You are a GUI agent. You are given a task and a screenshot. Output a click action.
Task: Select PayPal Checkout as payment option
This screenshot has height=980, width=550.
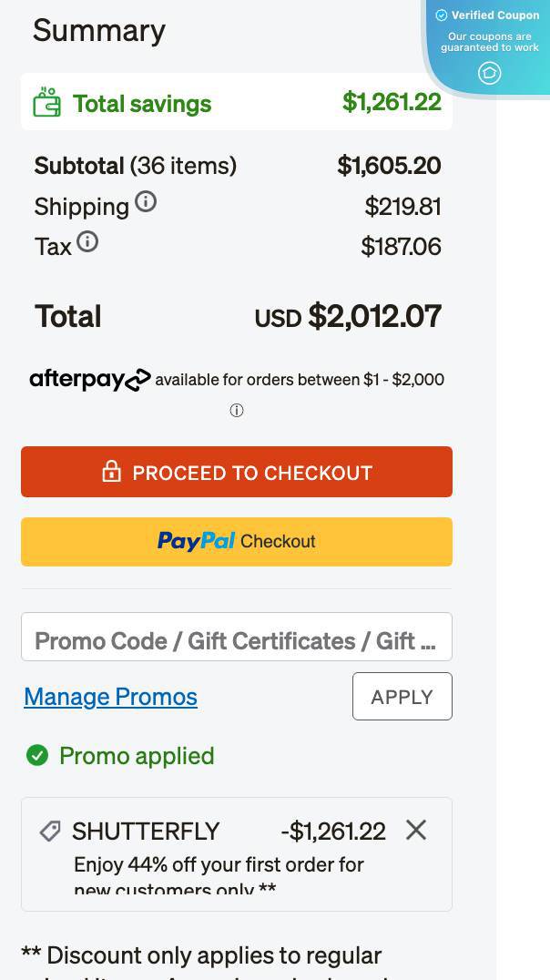click(x=237, y=541)
